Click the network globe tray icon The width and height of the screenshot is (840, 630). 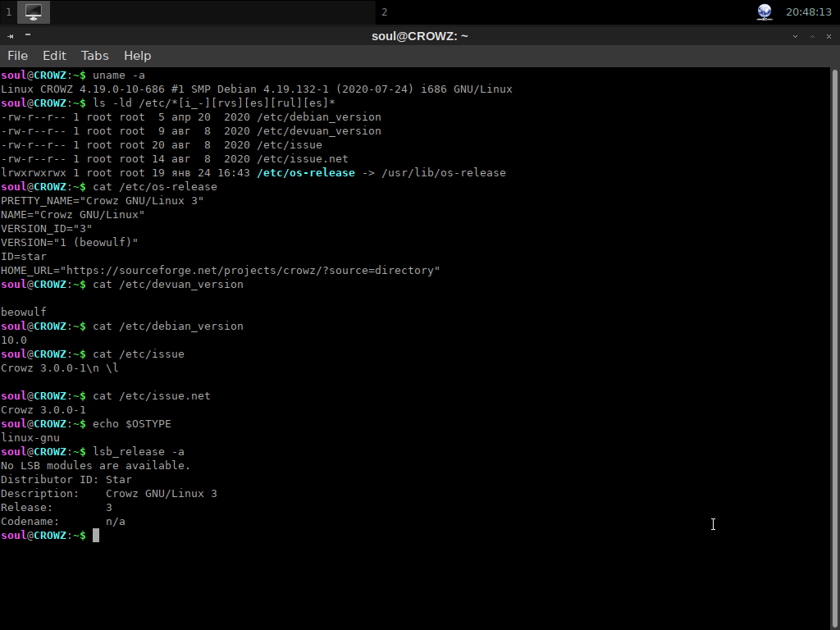coord(765,11)
